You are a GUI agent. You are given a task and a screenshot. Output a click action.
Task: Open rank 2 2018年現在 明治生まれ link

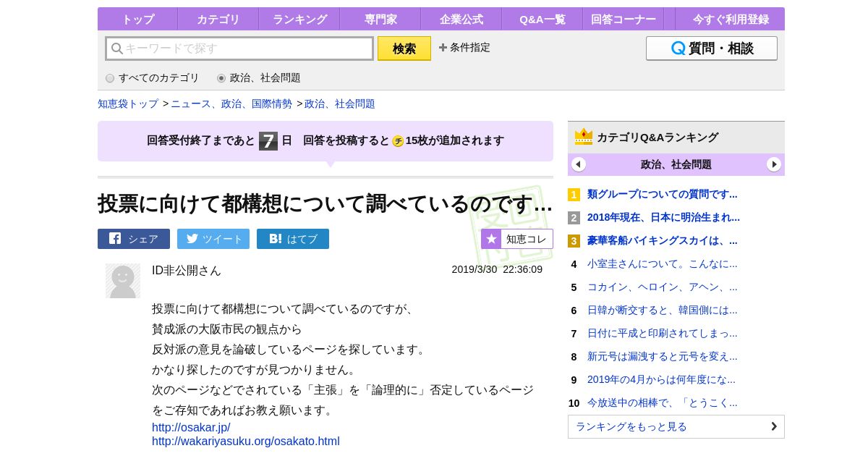pyautogui.click(x=663, y=217)
